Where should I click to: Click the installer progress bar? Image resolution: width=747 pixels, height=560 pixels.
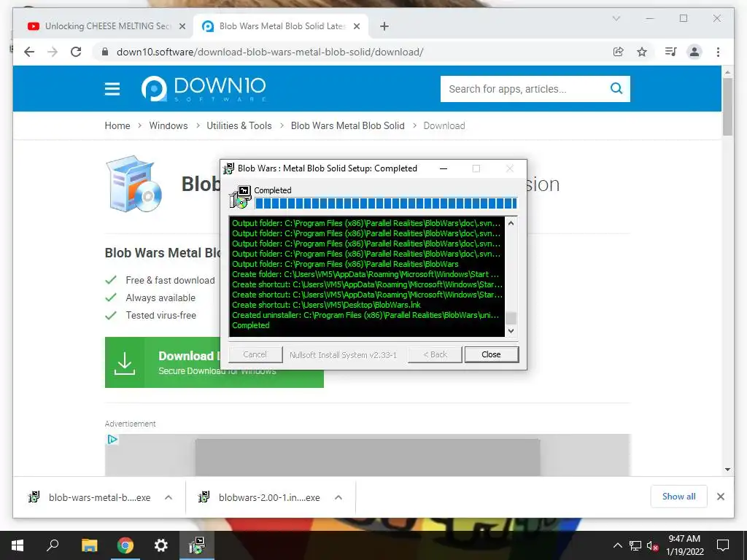(386, 203)
